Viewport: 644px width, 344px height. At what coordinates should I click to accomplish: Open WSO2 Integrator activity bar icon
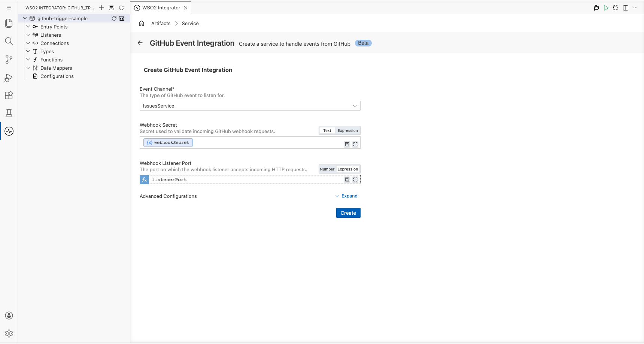[x=9, y=131]
